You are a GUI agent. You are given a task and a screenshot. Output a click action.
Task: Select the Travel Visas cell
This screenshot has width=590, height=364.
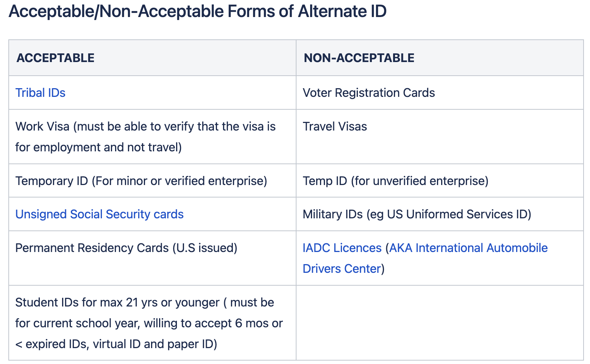click(440, 137)
